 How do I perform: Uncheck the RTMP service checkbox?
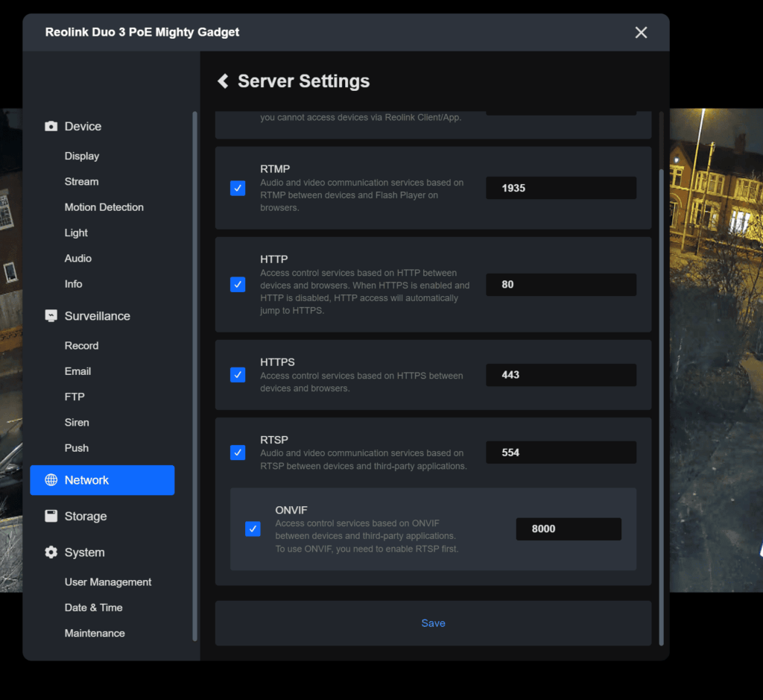tap(238, 188)
